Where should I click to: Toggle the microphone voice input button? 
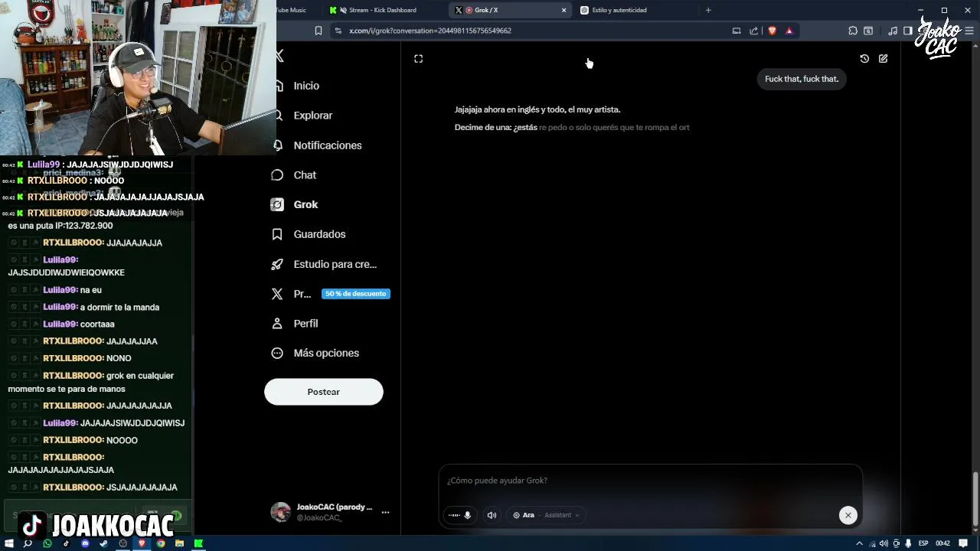pos(459,515)
